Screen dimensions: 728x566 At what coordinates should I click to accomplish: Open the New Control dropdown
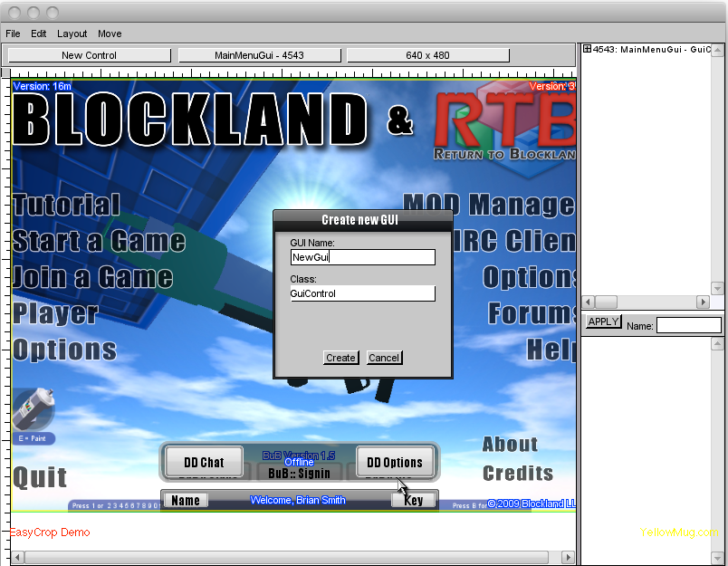click(x=89, y=55)
